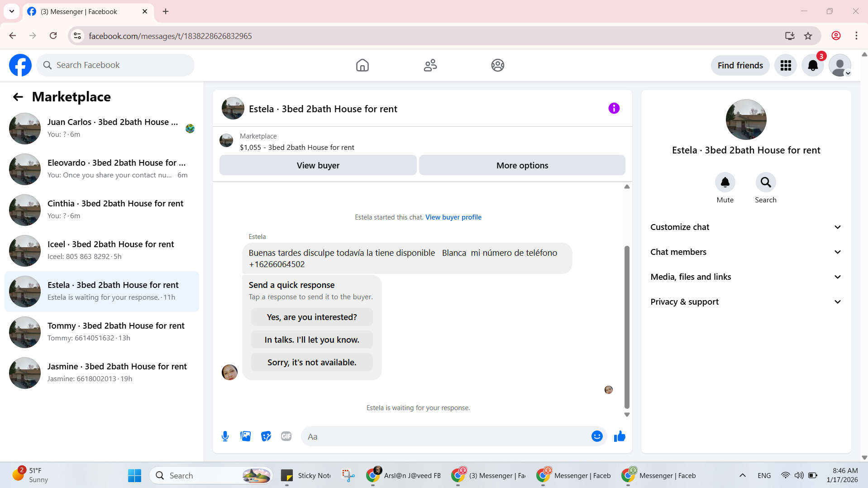The height and width of the screenshot is (488, 868).
Task: Focus the Search Facebook field
Action: point(115,65)
